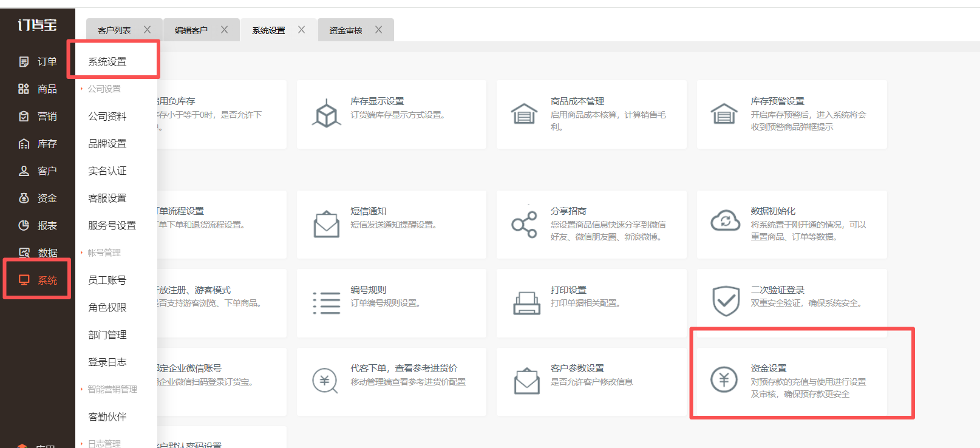Close the 编辑客户 tab

click(x=224, y=30)
